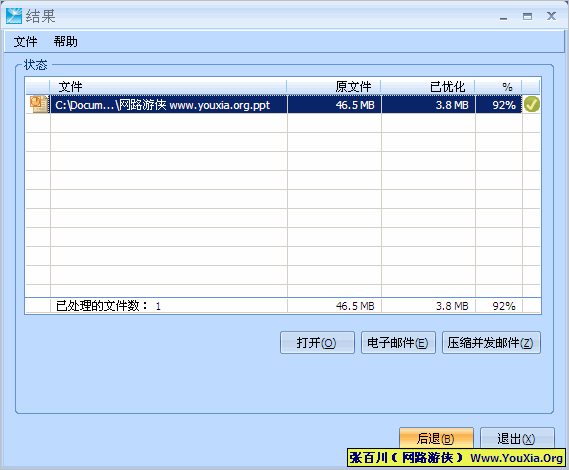Click the 46.5 MB original size cell

334,105
